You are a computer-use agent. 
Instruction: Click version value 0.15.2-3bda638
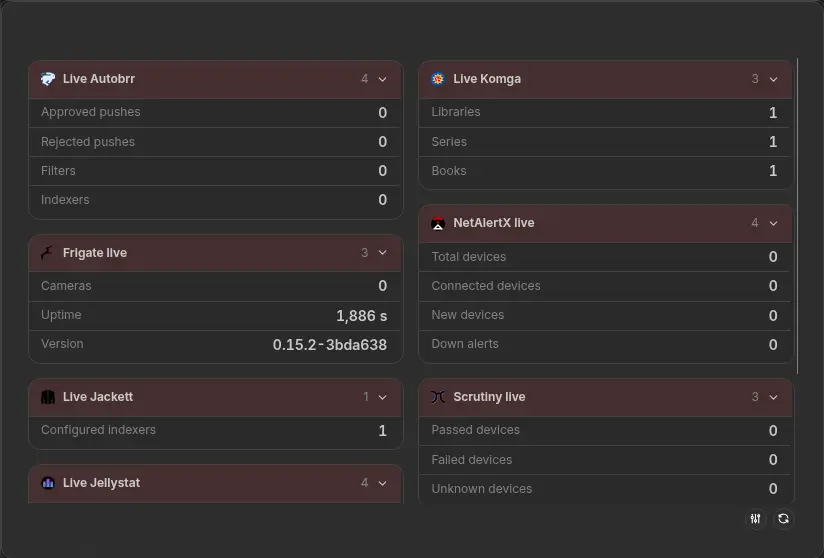point(329,345)
